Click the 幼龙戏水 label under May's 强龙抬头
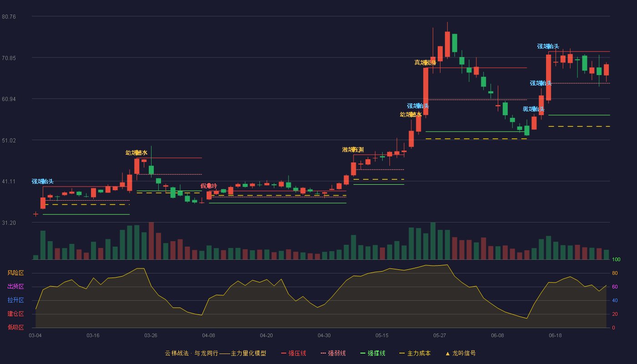Image resolution: width=637 pixels, height=364 pixels. tap(411, 114)
